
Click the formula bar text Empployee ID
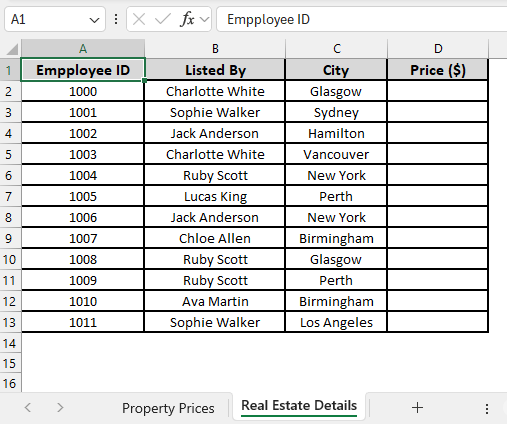[x=268, y=20]
